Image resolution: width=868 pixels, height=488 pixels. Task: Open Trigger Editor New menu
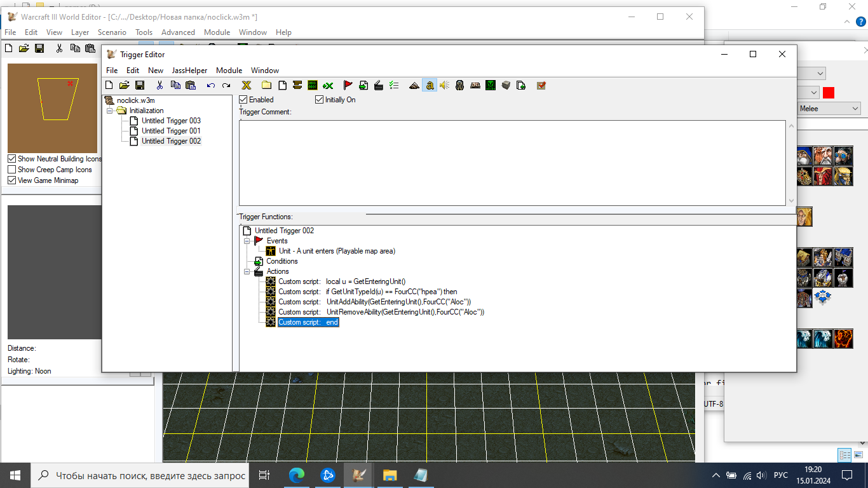156,71
